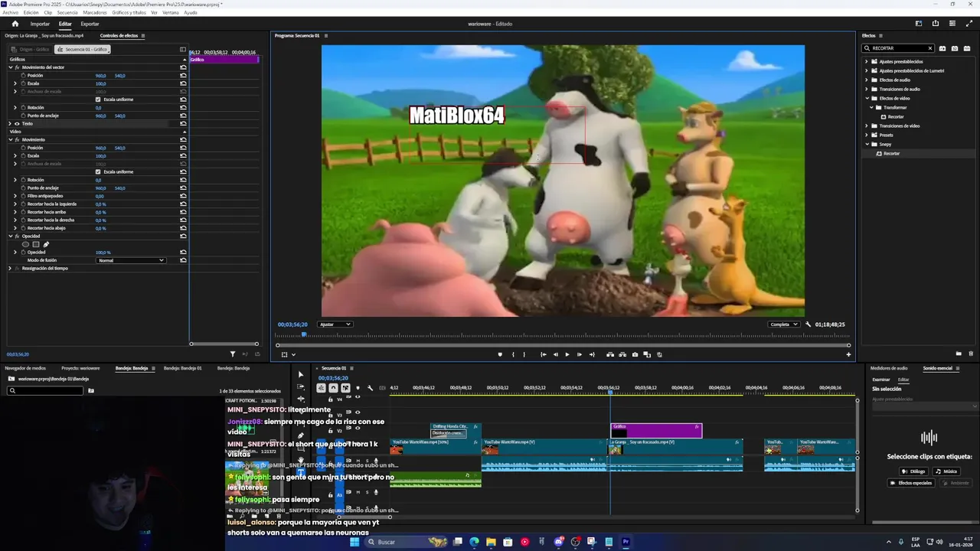Expand Efectos de audio folder
The image size is (980, 551).
tap(867, 80)
